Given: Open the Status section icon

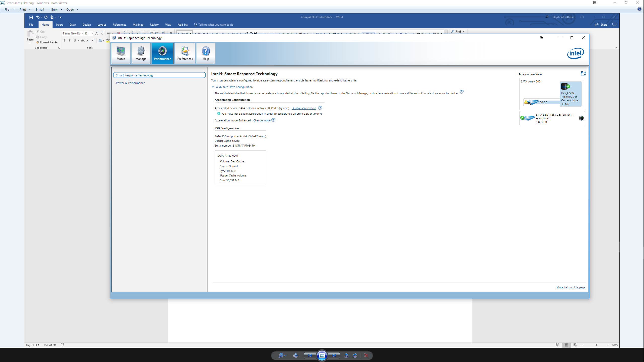Looking at the screenshot, I should 121,53.
